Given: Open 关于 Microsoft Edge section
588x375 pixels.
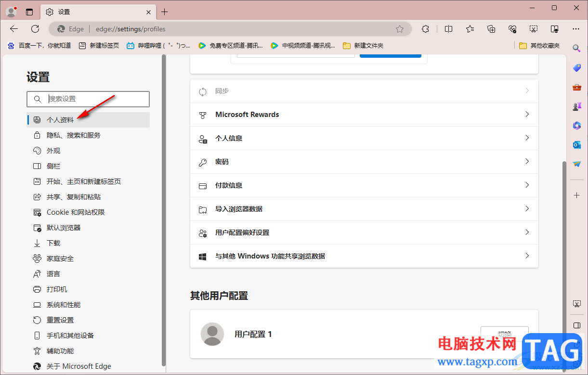Looking at the screenshot, I should coord(88,366).
